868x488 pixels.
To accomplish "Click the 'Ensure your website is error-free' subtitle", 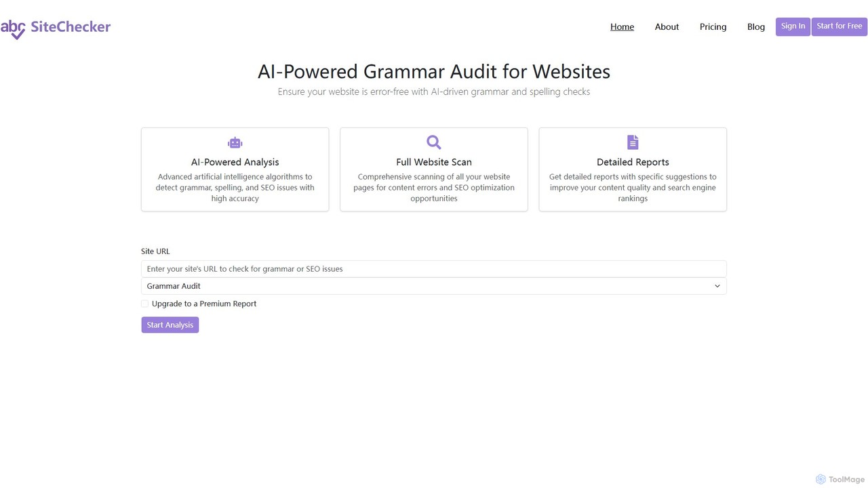I will pos(434,91).
